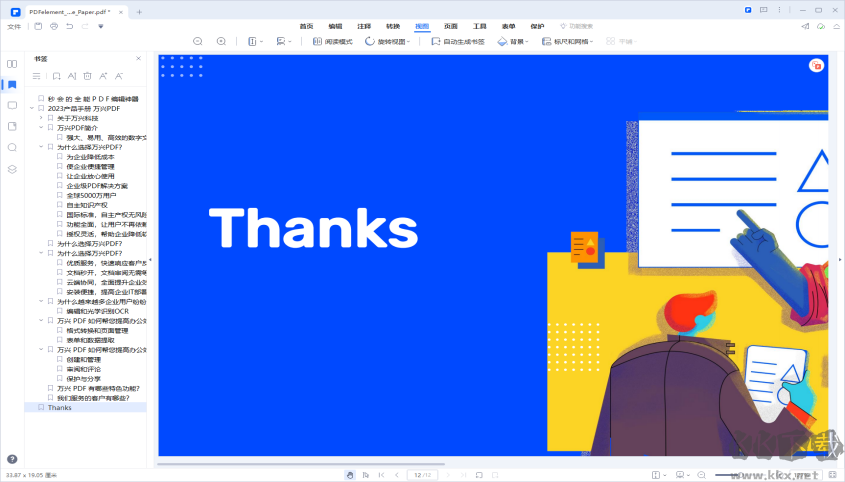Viewport: 845px width, 482px height.
Task: Click the zoom in magnifier icon
Action: pyautogui.click(x=221, y=42)
